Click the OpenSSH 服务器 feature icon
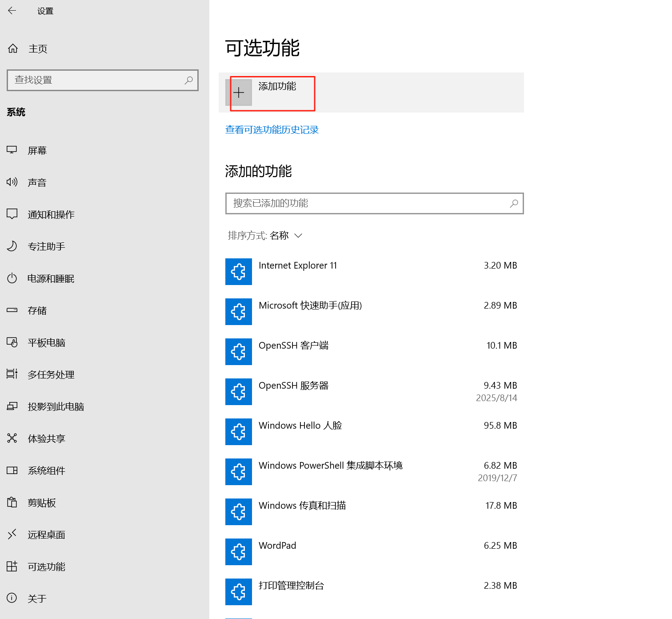The height and width of the screenshot is (619, 672). pyautogui.click(x=239, y=392)
